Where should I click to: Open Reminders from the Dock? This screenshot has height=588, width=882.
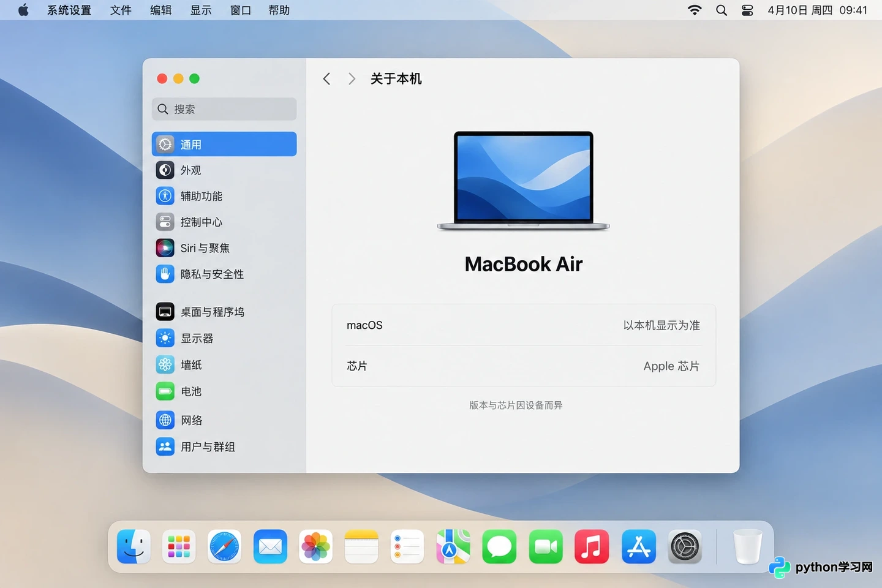pos(407,546)
